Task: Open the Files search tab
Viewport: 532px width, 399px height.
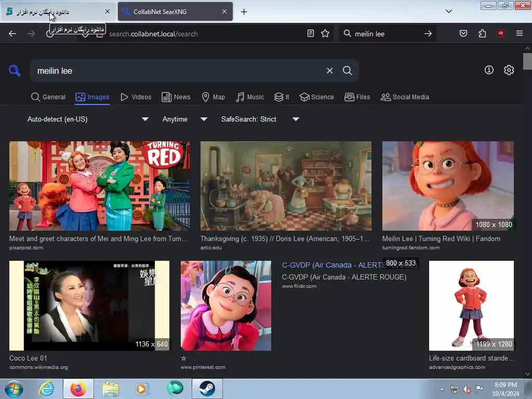Action: [357, 97]
